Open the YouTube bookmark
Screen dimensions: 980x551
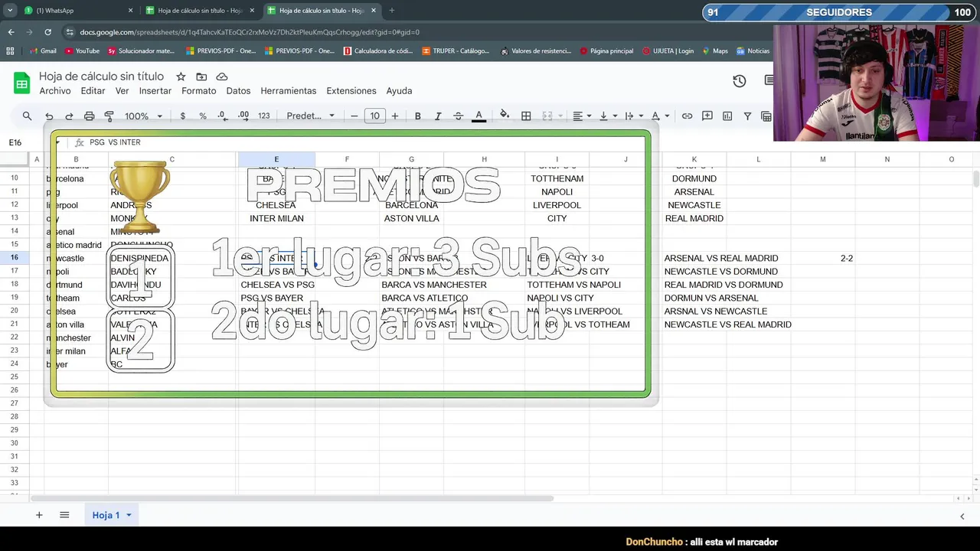point(82,51)
